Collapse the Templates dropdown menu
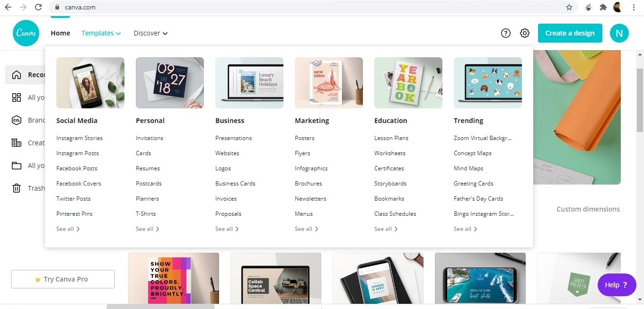Viewport: 644px width, 309px height. 101,33
